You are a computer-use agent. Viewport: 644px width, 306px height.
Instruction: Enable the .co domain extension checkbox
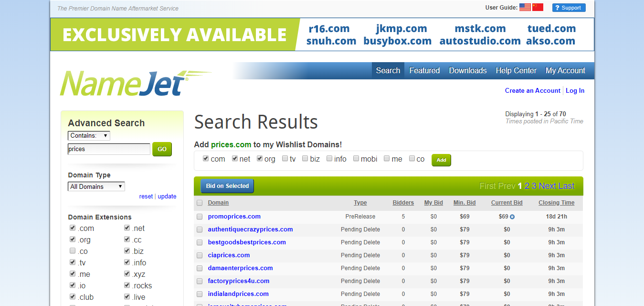click(x=73, y=251)
